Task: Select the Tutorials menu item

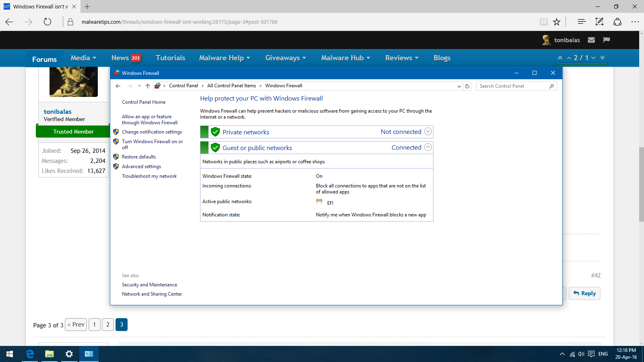Action: (x=170, y=58)
